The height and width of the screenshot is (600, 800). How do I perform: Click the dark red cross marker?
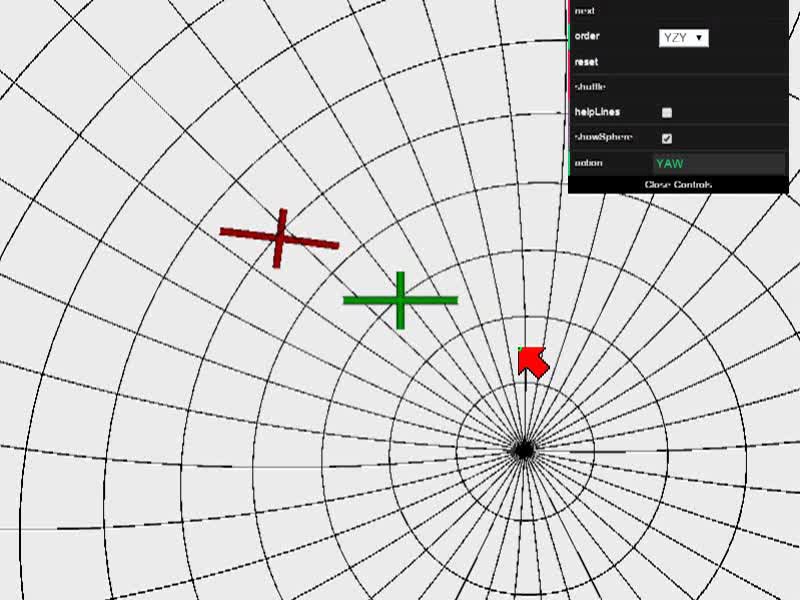[x=280, y=238]
